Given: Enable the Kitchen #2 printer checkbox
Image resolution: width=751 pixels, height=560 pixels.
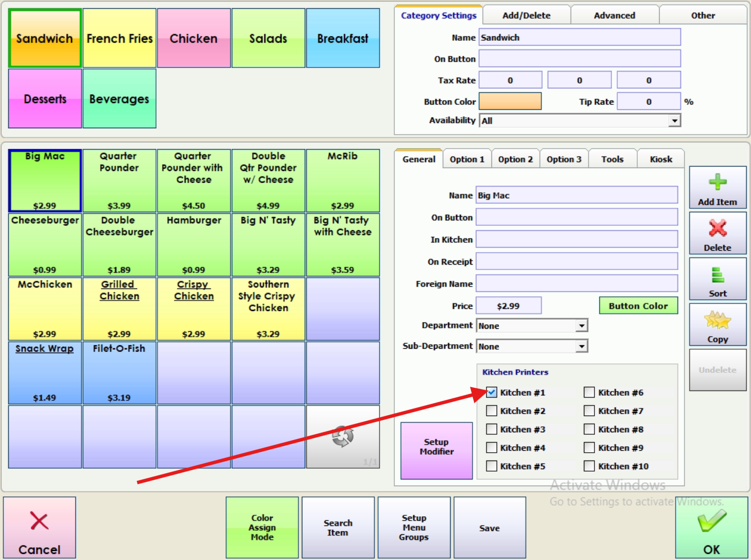Looking at the screenshot, I should click(491, 411).
